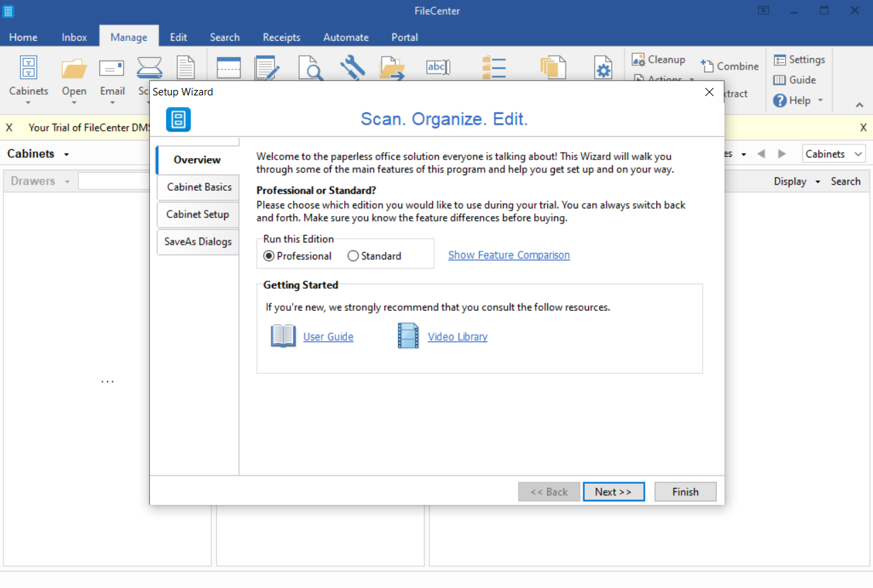This screenshot has width=873, height=588.
Task: Click the orange outline list icon
Action: 493,68
